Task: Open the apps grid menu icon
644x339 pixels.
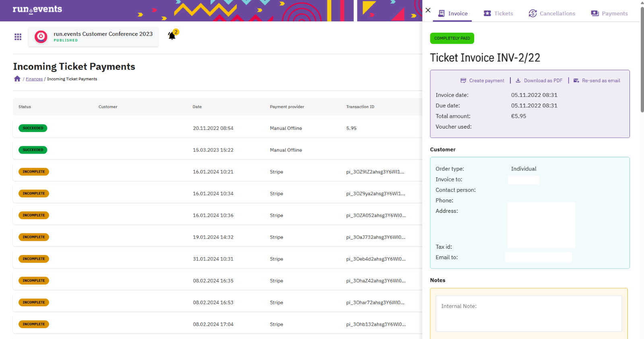Action: pyautogui.click(x=18, y=37)
